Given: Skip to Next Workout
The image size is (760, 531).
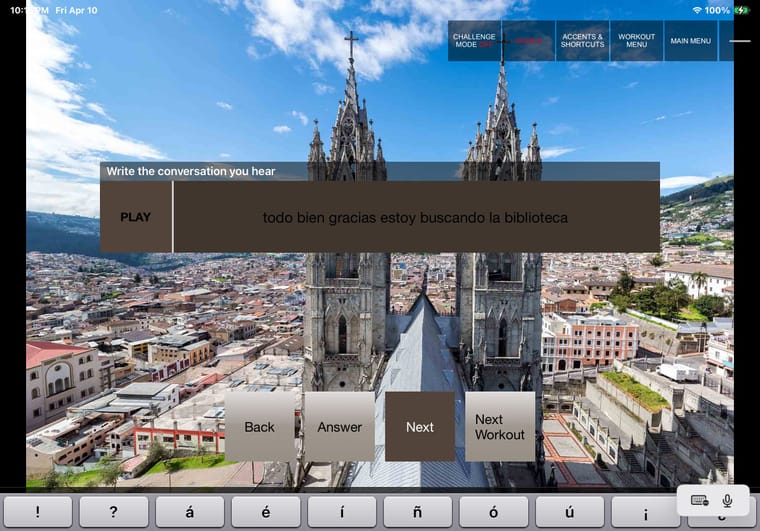Looking at the screenshot, I should click(500, 427).
